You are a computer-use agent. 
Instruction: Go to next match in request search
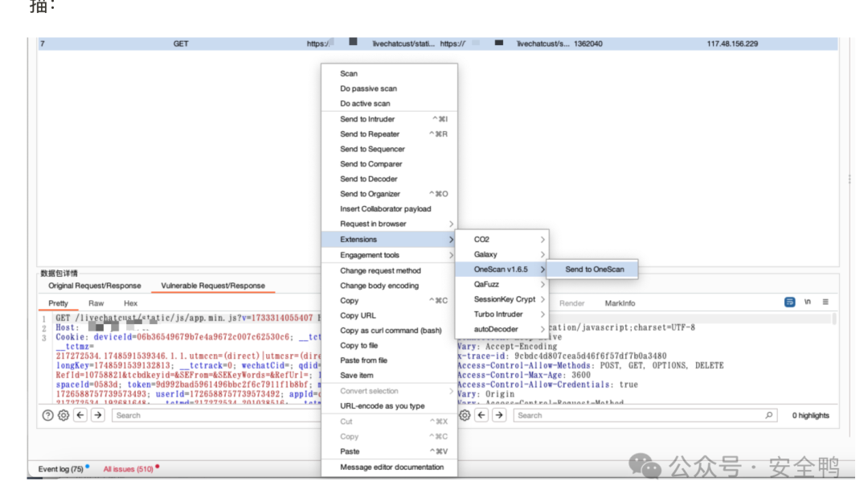point(98,415)
